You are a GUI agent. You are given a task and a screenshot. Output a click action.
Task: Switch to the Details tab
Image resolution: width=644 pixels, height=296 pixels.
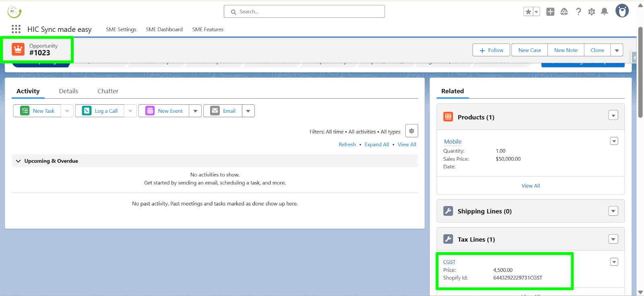[x=68, y=91]
